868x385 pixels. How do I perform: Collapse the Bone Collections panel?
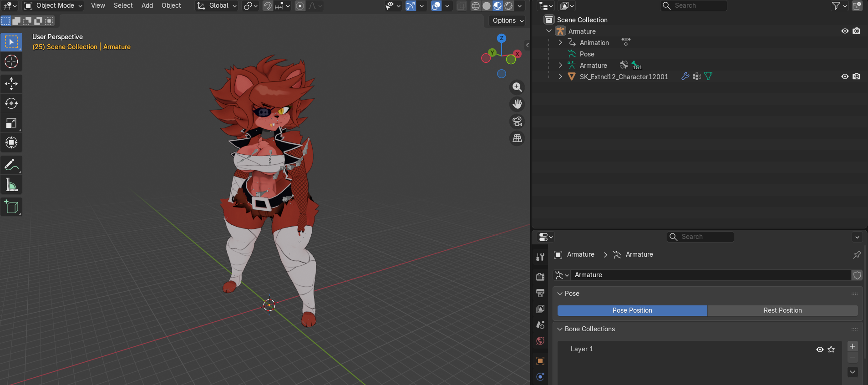point(560,329)
